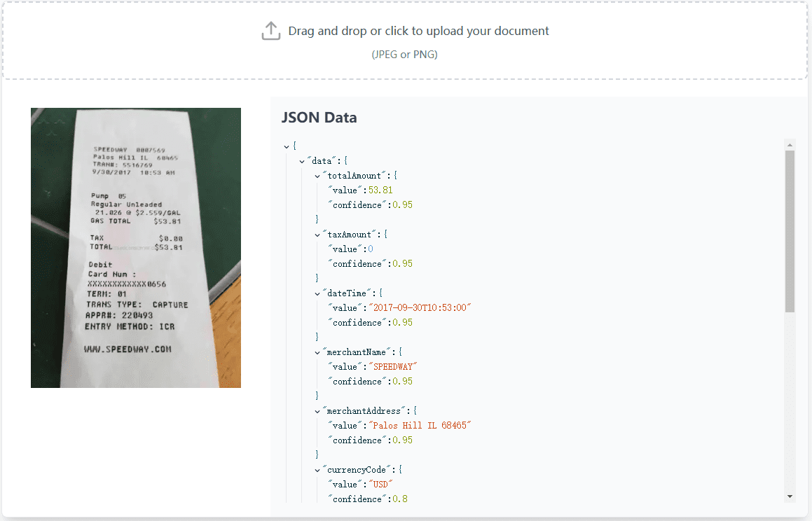Select the totalAmount value 53.81

[x=380, y=190]
